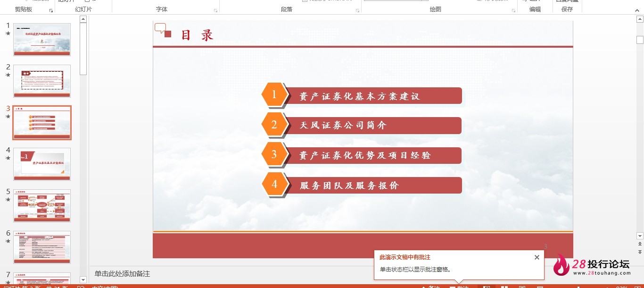Viewport: 644px width, 288px height.
Task: Open the 段落 group dialog launcher
Action: tap(357, 10)
